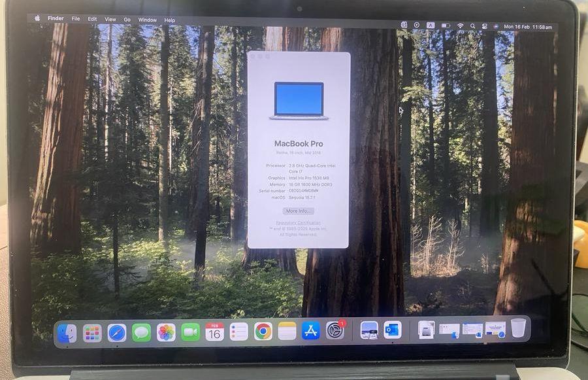
Task: Open the Help menu
Action: pyautogui.click(x=169, y=20)
